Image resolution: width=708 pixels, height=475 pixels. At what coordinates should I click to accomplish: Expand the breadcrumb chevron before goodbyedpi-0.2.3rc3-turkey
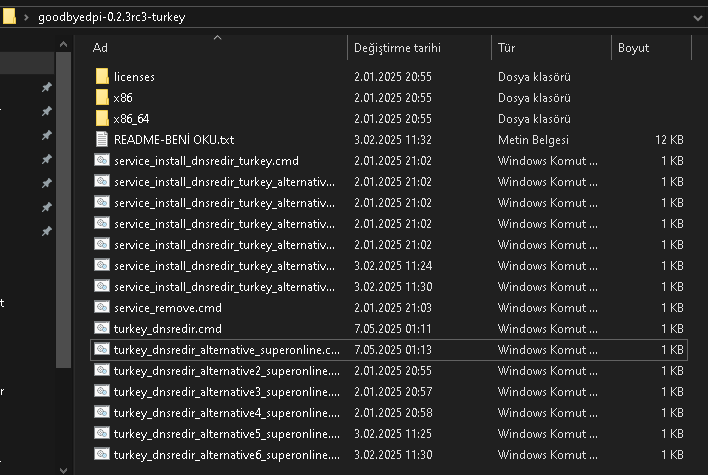tap(26, 17)
